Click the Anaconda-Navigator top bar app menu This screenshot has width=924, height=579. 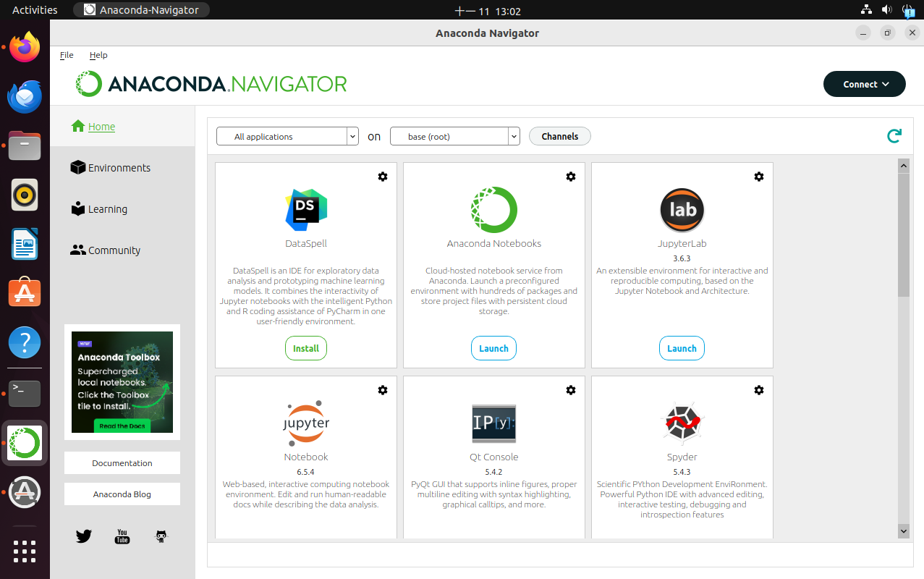point(141,10)
